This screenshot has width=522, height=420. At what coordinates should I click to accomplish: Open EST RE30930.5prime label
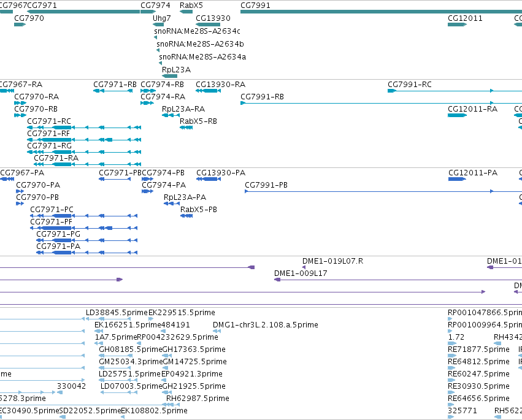pyautogui.click(x=478, y=387)
